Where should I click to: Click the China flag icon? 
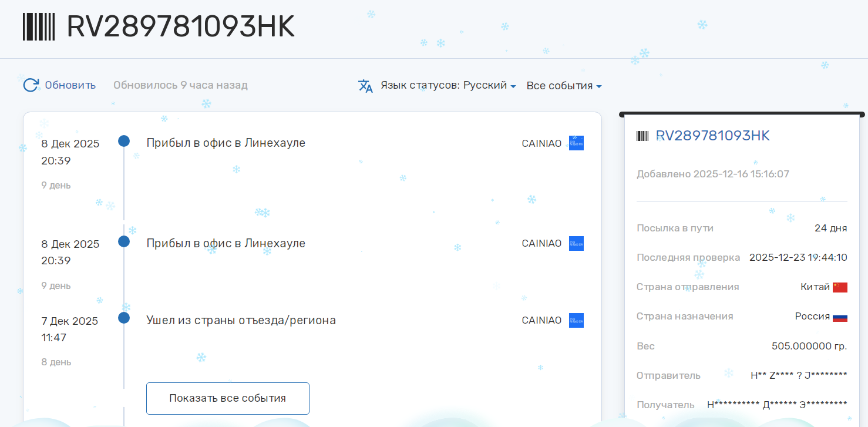pyautogui.click(x=840, y=287)
